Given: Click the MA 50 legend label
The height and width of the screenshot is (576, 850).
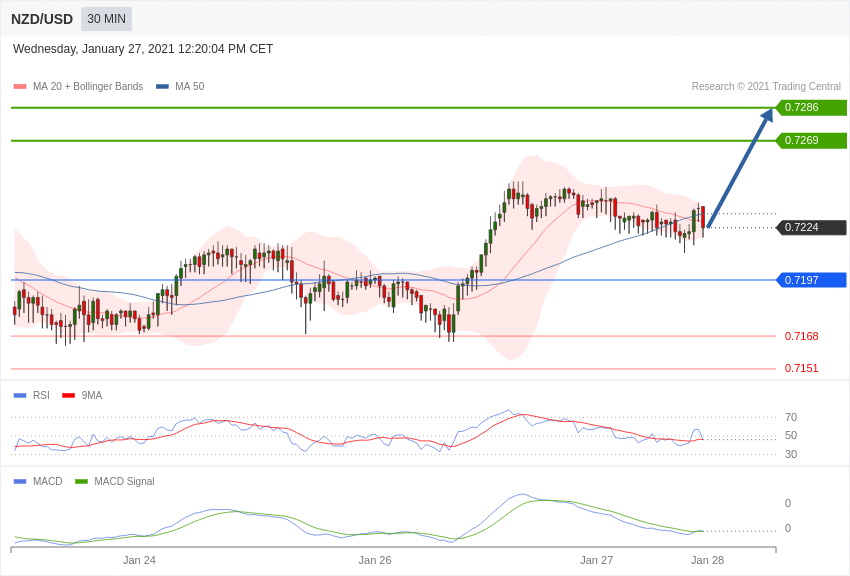Looking at the screenshot, I should (x=190, y=86).
